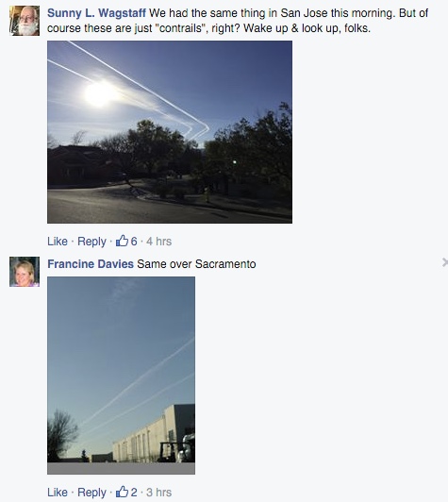Click thumbs-up icon on Francine's comment
Image resolution: width=448 pixels, height=502 pixels.
122,492
